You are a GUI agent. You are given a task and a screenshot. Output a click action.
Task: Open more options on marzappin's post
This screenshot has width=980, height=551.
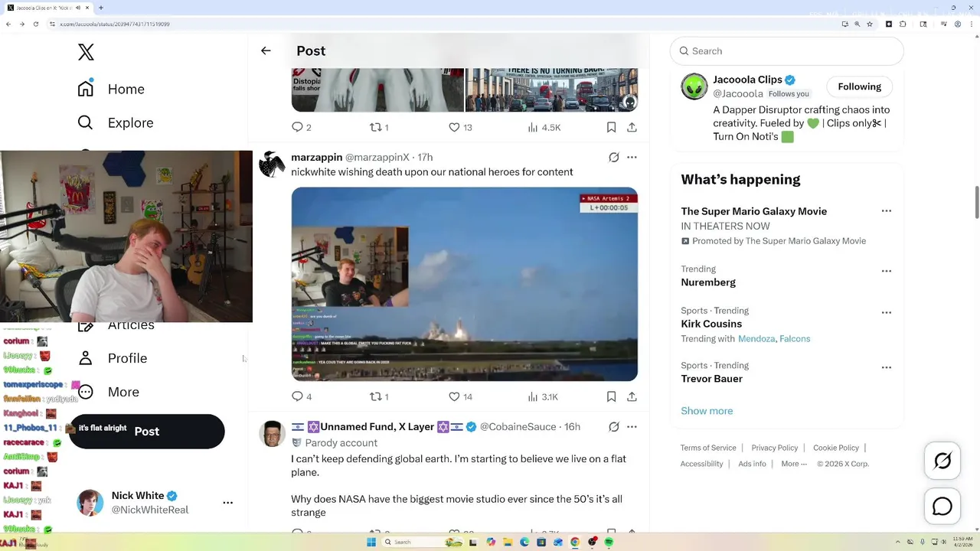(x=632, y=157)
